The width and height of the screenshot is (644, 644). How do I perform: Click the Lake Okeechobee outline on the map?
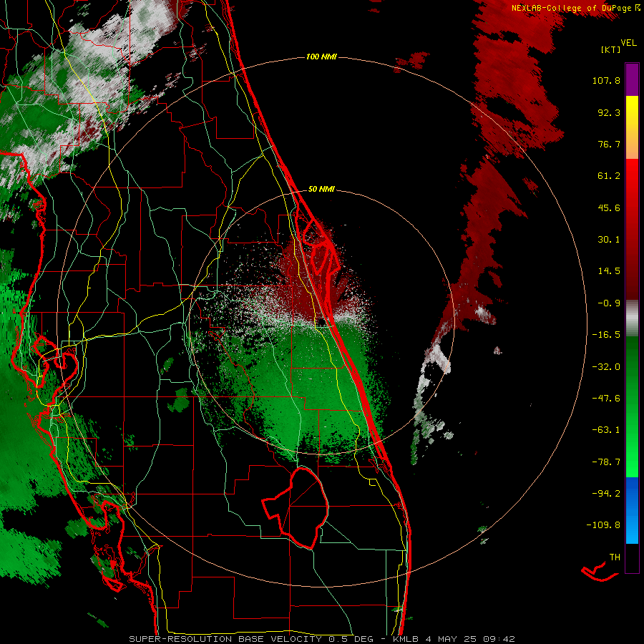(296, 508)
